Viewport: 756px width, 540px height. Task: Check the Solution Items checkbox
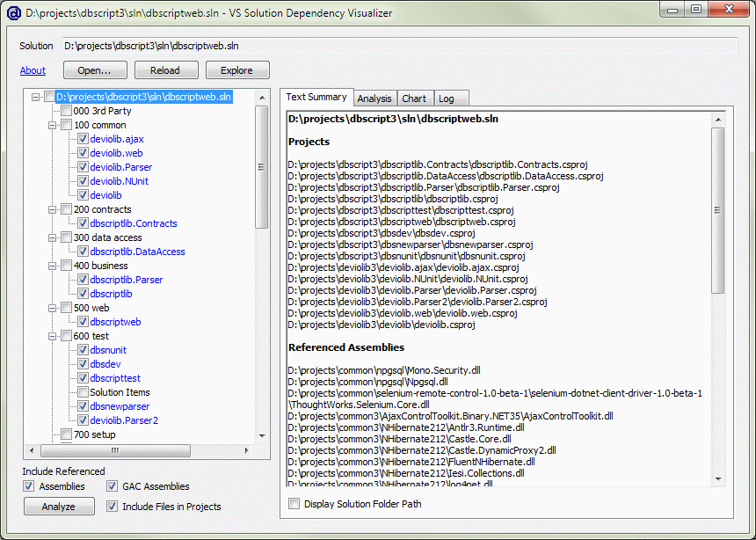[x=83, y=392]
